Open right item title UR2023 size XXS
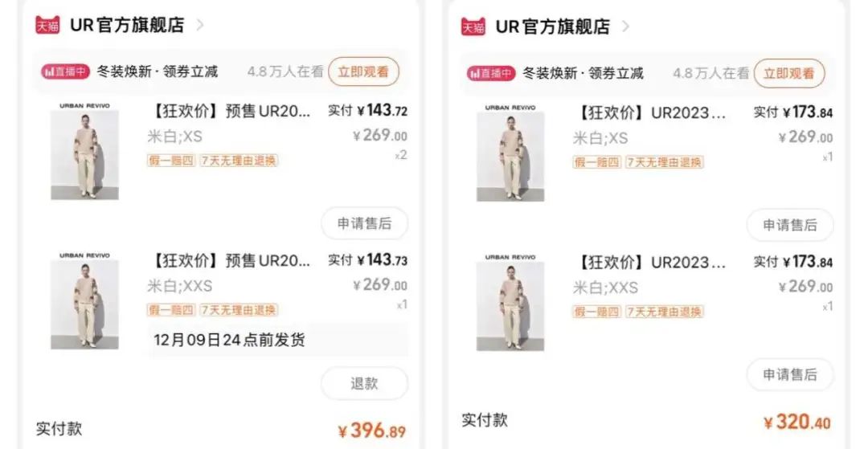This screenshot has height=449, width=868. click(650, 262)
